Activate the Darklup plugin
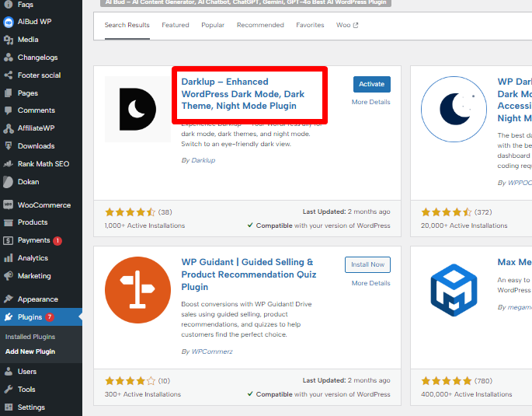The height and width of the screenshot is (416, 532). tap(372, 84)
